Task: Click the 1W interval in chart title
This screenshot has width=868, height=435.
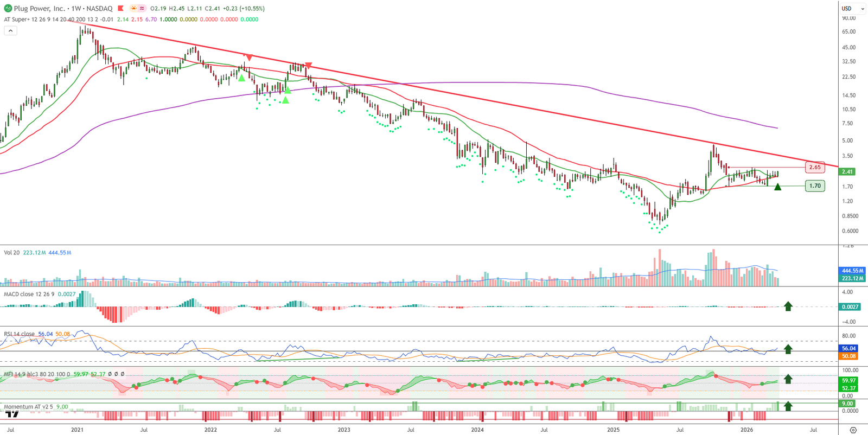Action: [76, 9]
